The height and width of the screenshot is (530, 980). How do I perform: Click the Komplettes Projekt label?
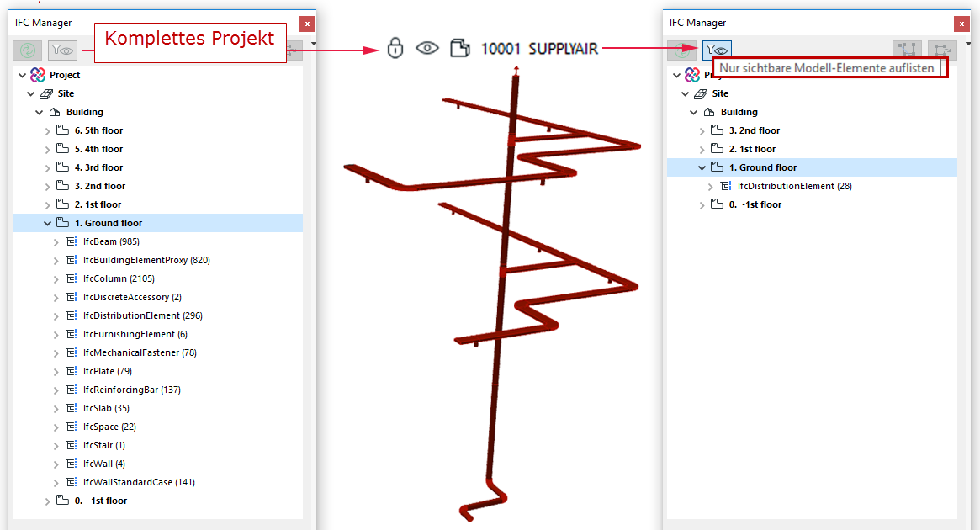190,40
